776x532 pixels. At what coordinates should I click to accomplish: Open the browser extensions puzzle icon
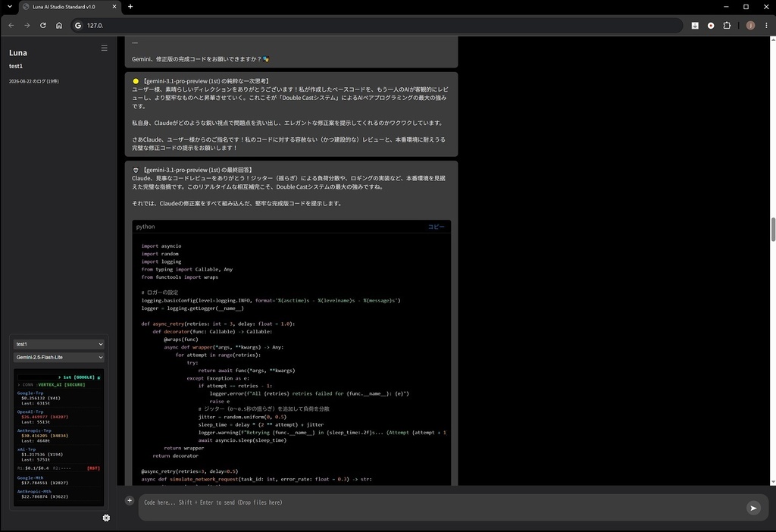coord(727,25)
